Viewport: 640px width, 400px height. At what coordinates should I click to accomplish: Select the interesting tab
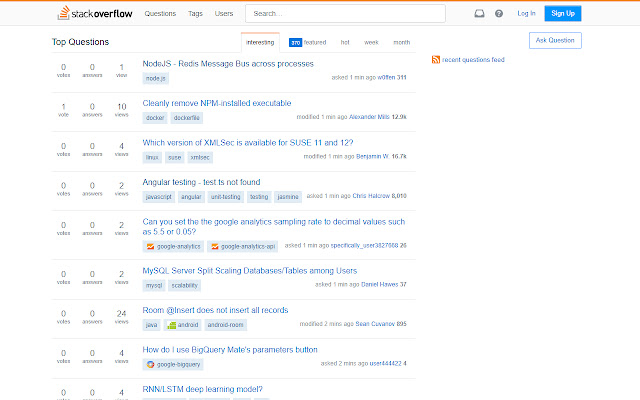click(260, 42)
